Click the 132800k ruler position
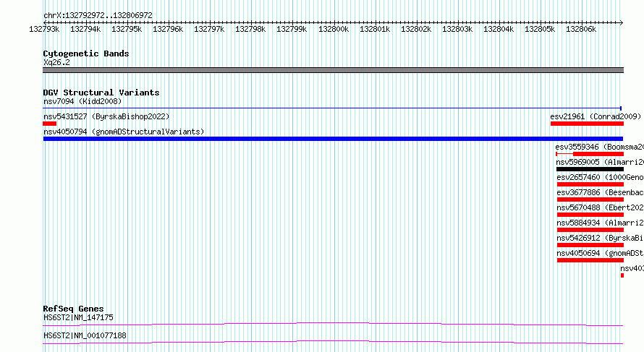This screenshot has height=352, width=644. pos(334,29)
